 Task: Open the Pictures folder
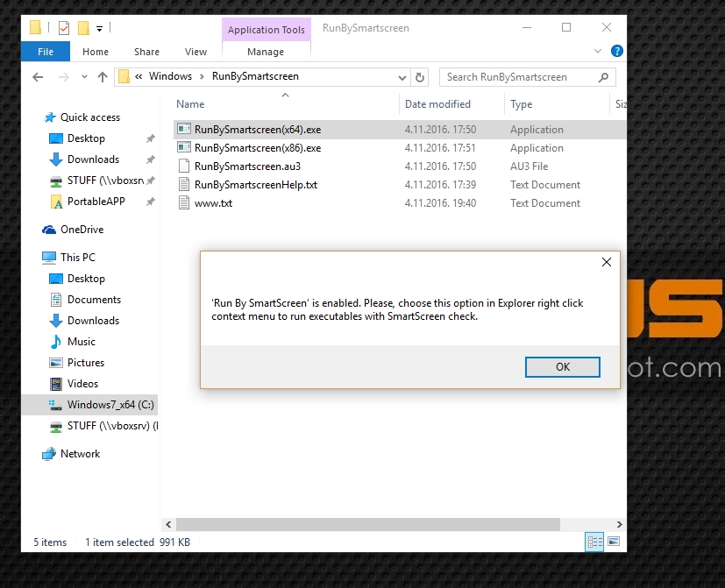click(x=86, y=363)
